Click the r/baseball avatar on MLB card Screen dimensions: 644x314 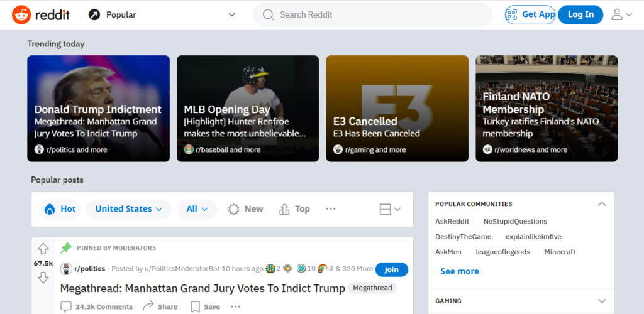pos(189,149)
